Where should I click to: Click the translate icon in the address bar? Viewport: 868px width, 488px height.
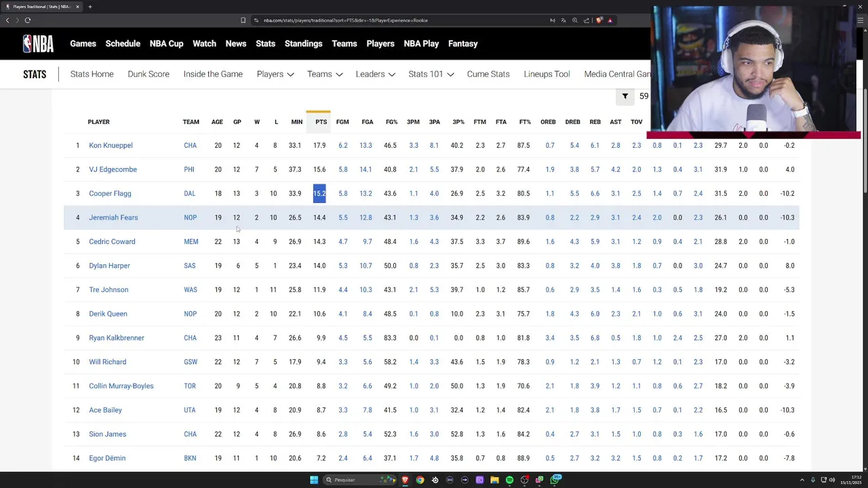pos(564,20)
